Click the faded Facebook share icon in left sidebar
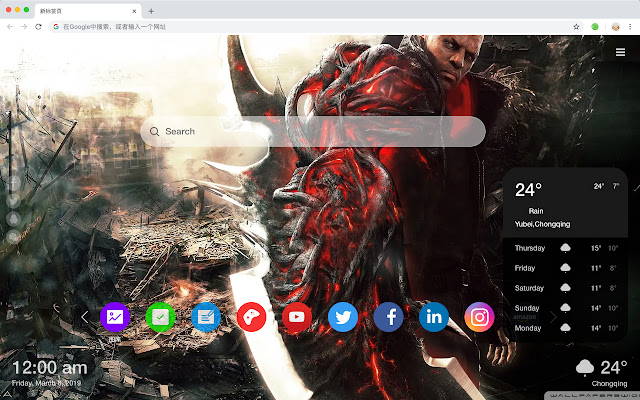The width and height of the screenshot is (640, 400). click(13, 182)
